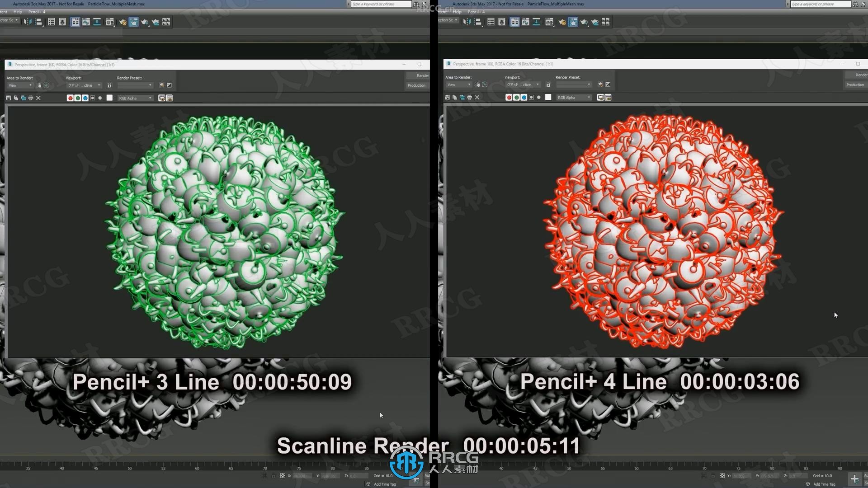Open Render Setup in left window main toolbar
Screen dimensions: 868x488
pos(123,22)
